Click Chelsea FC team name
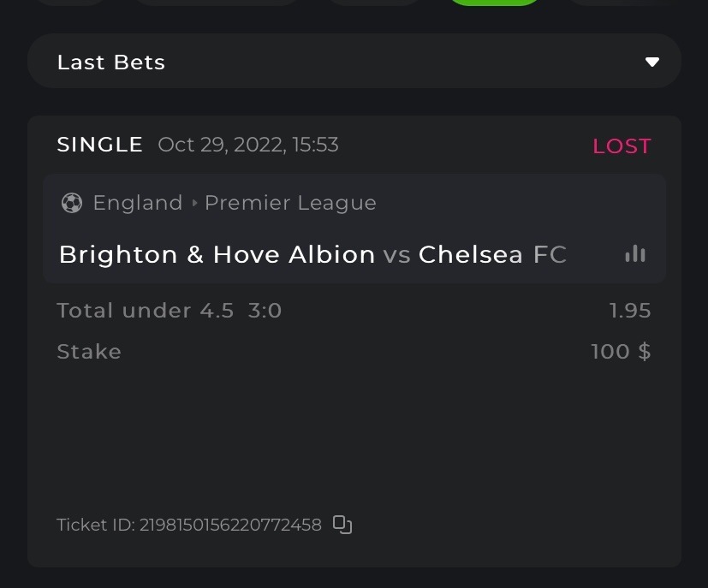The height and width of the screenshot is (588, 708). (492, 254)
